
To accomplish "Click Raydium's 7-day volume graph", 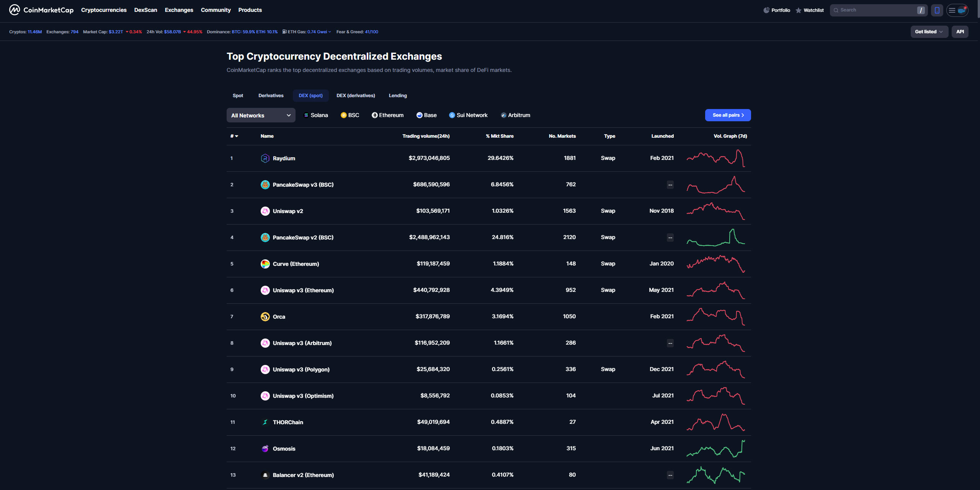I will pyautogui.click(x=716, y=158).
